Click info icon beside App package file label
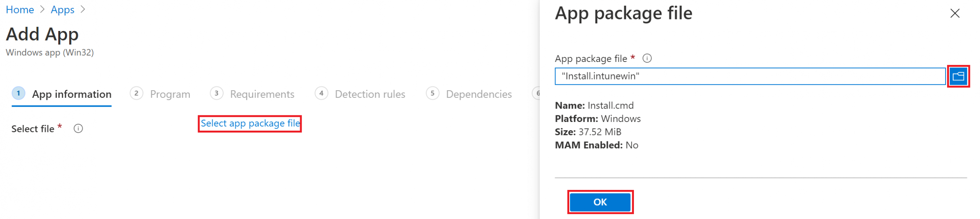 tap(647, 58)
